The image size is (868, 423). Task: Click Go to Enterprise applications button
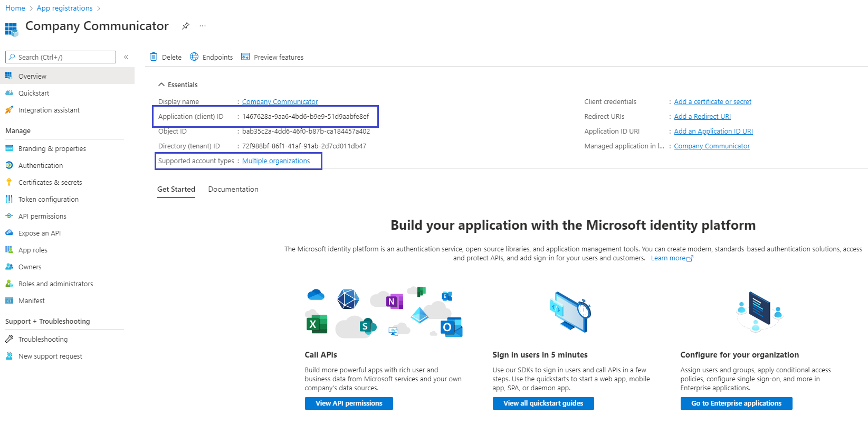coord(737,403)
